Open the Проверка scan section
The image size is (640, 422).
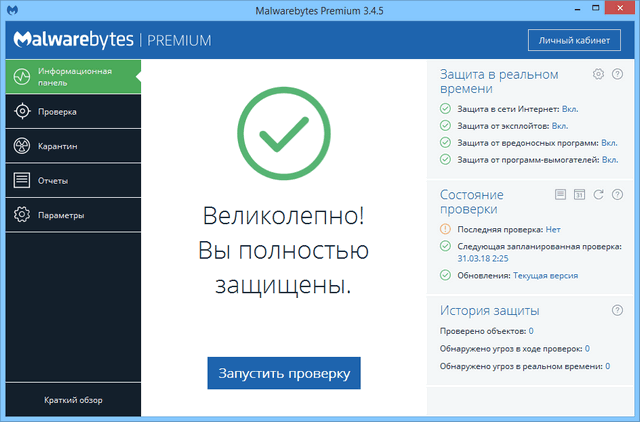(73, 111)
